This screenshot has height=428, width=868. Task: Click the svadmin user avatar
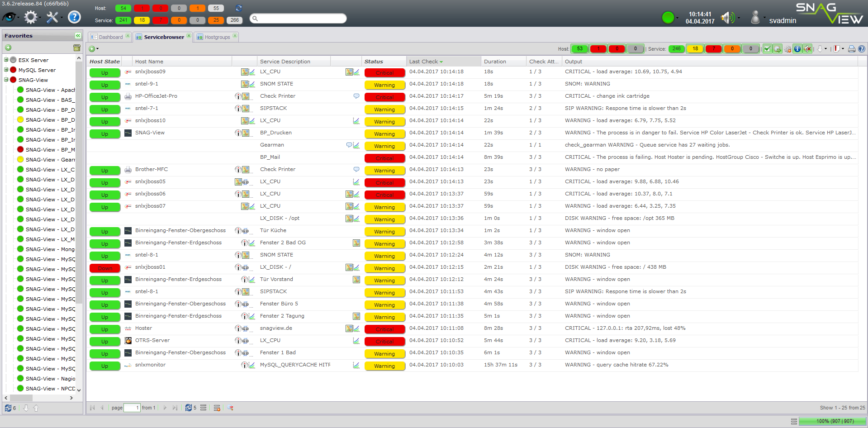click(755, 17)
